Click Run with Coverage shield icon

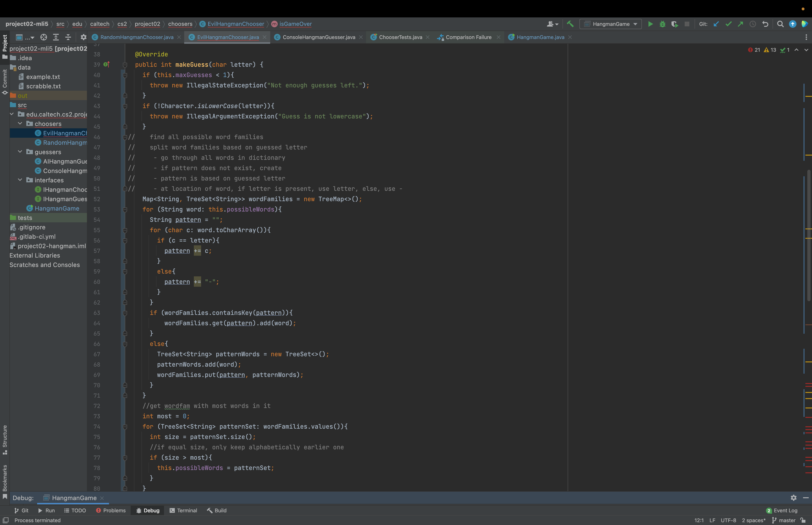(674, 24)
